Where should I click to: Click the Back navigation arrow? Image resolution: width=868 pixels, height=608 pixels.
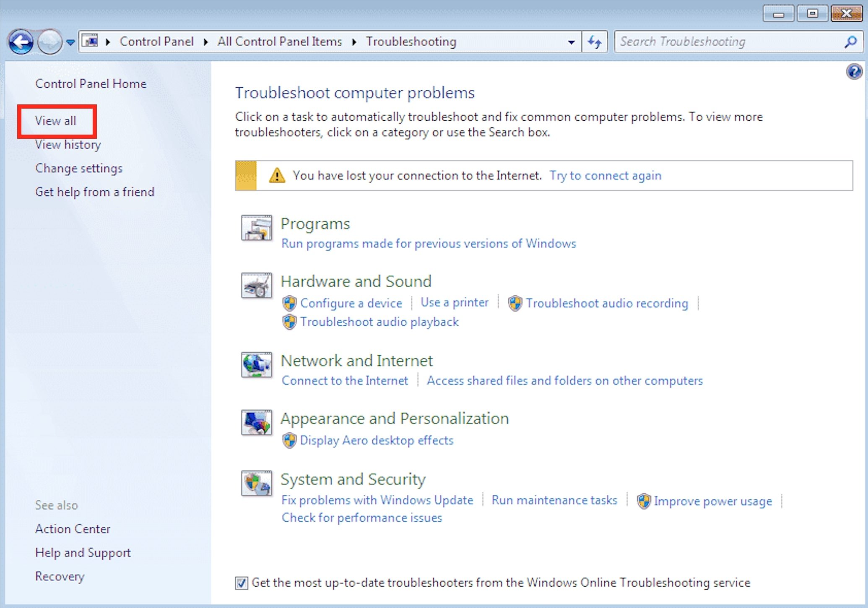point(21,42)
